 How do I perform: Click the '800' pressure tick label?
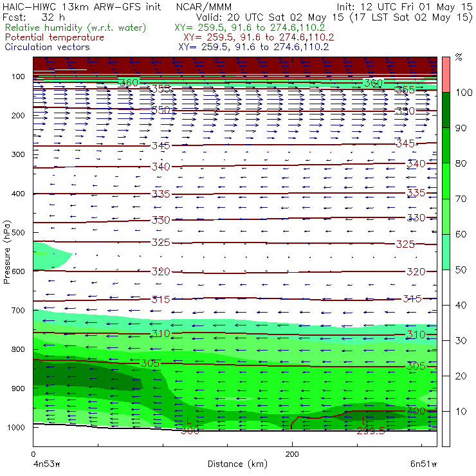pos(18,349)
